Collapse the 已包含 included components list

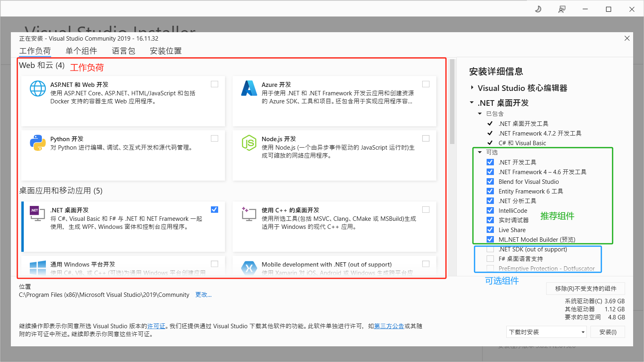pyautogui.click(x=480, y=114)
